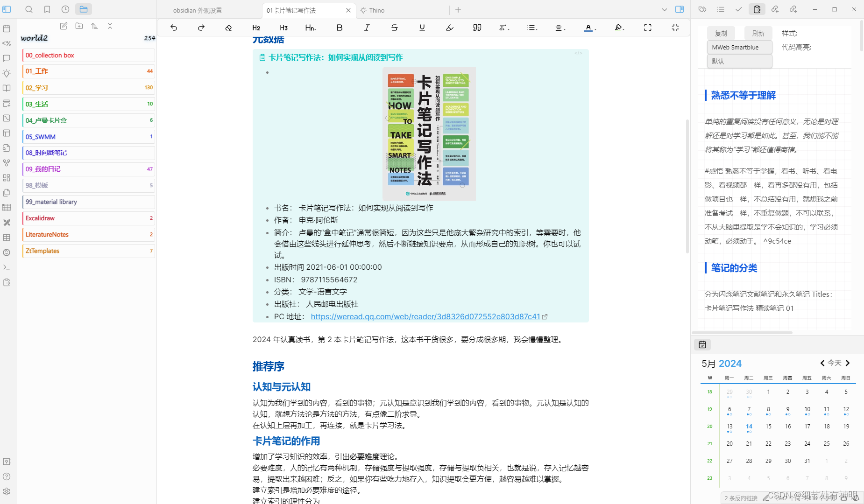The height and width of the screenshot is (504, 864).
Task: Apply H3 heading format
Action: (x=283, y=28)
